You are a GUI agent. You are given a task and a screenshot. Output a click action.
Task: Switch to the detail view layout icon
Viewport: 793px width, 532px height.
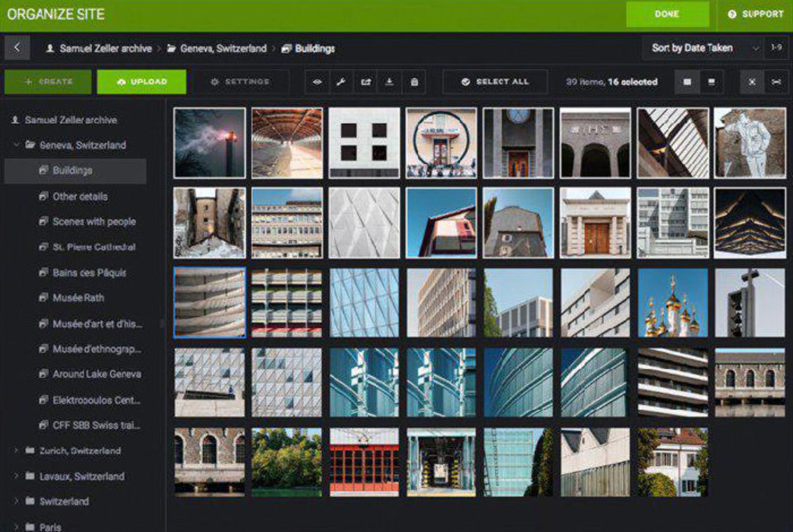click(x=711, y=82)
